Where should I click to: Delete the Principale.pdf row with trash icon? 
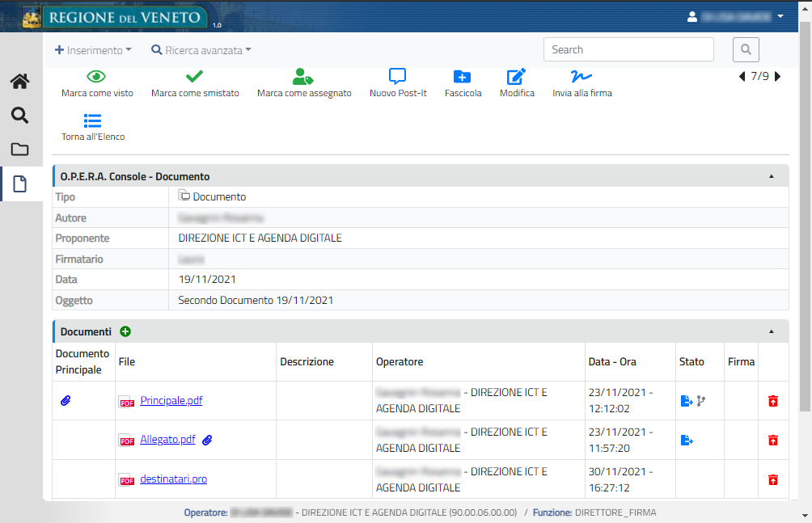pos(773,401)
